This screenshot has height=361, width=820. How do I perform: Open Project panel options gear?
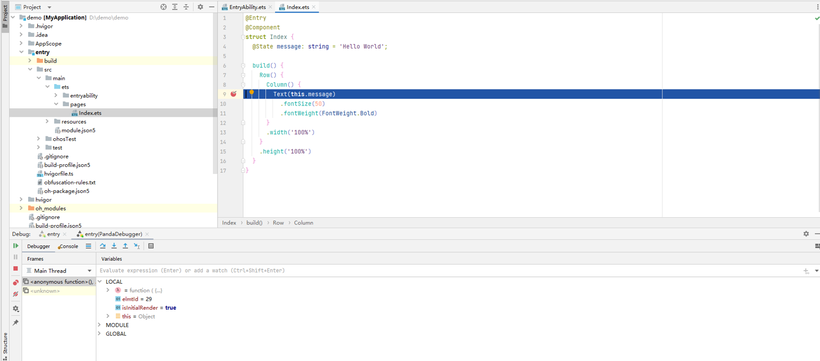pos(200,7)
